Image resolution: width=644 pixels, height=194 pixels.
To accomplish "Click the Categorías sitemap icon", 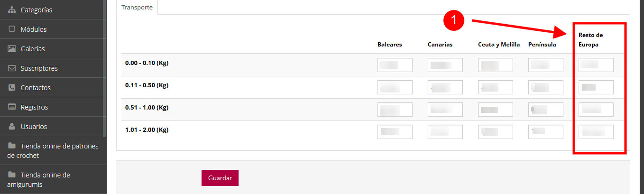I will pyautogui.click(x=12, y=10).
